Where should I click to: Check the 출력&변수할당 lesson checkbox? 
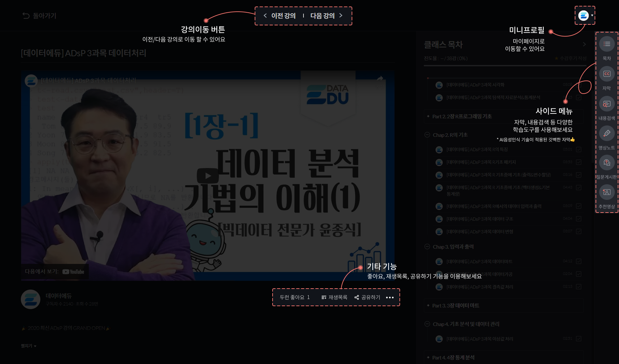tap(579, 175)
